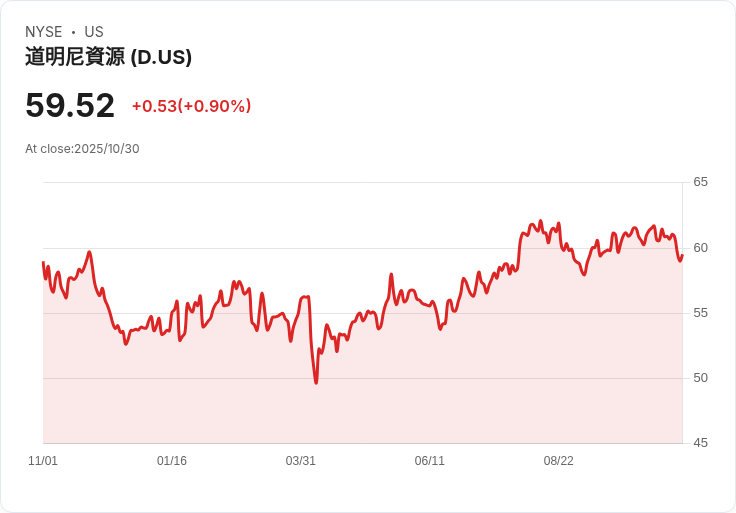Click the 55 y-axis price label
Viewport: 736px width, 513px height.
pos(700,313)
